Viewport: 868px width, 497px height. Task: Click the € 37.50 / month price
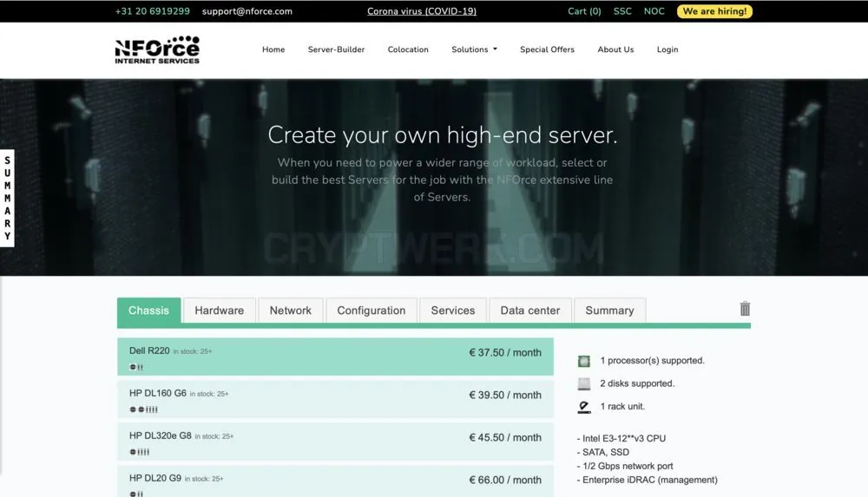505,352
